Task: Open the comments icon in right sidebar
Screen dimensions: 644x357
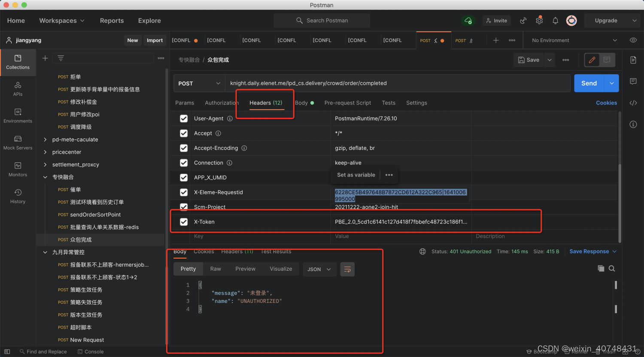Action: coord(633,81)
